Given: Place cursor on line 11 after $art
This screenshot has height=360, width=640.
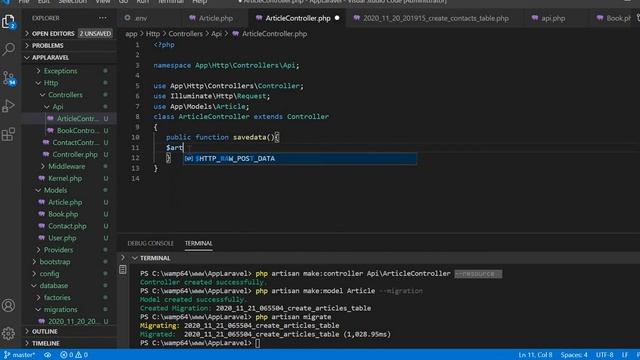Looking at the screenshot, I should [x=184, y=148].
